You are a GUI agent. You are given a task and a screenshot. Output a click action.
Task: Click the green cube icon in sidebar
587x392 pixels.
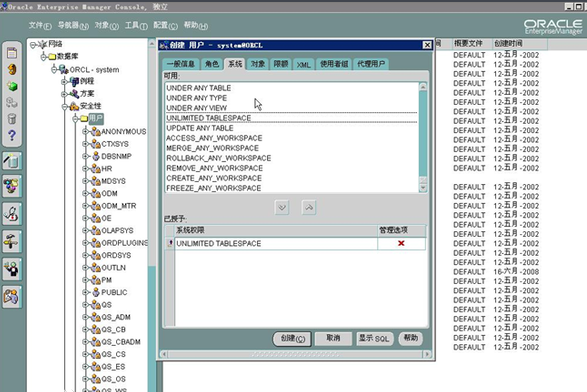point(12,86)
